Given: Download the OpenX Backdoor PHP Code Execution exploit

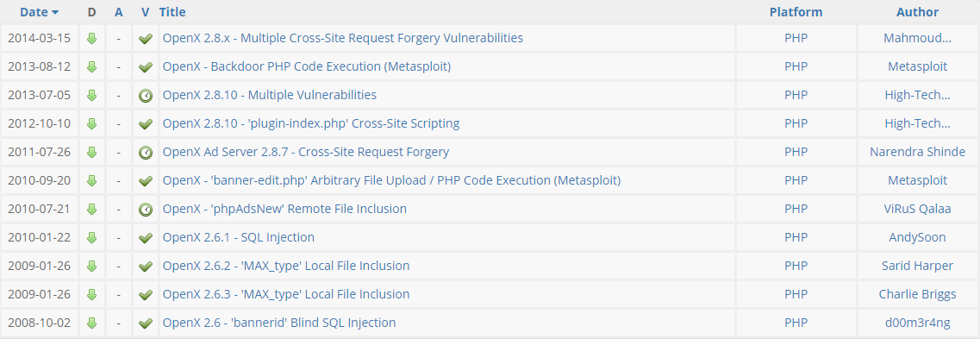Looking at the screenshot, I should click(x=92, y=67).
